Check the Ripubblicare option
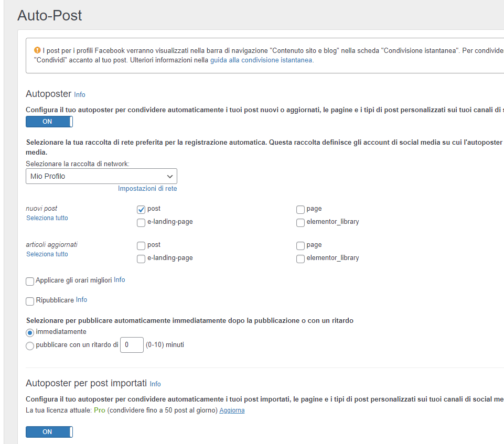This screenshot has width=504, height=444. (30, 301)
